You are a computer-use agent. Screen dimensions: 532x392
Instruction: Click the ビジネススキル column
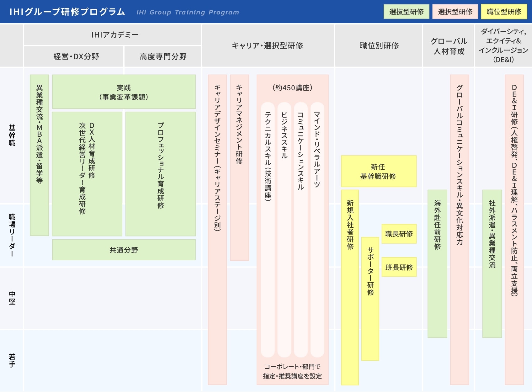285,230
